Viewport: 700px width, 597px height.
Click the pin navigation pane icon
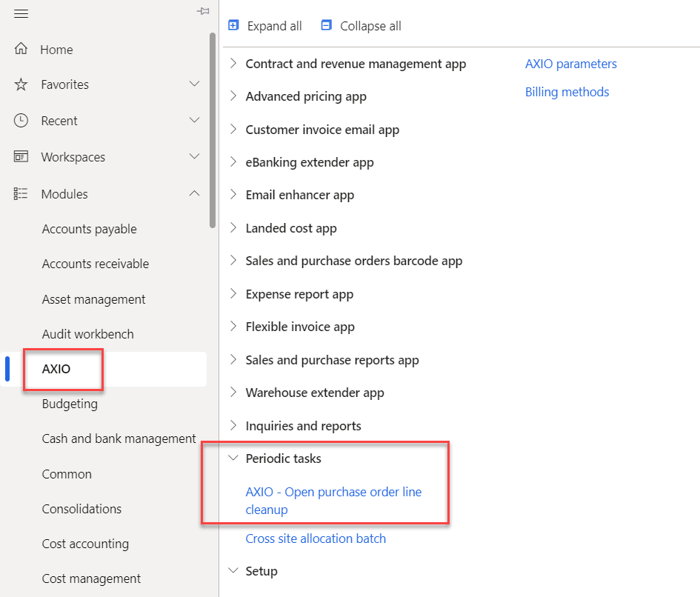click(x=202, y=11)
